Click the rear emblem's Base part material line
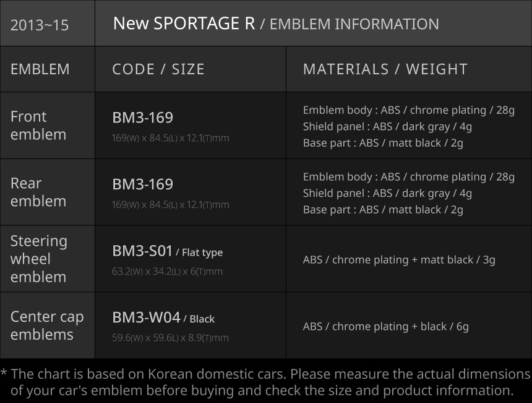The image size is (532, 403). pyautogui.click(x=383, y=209)
